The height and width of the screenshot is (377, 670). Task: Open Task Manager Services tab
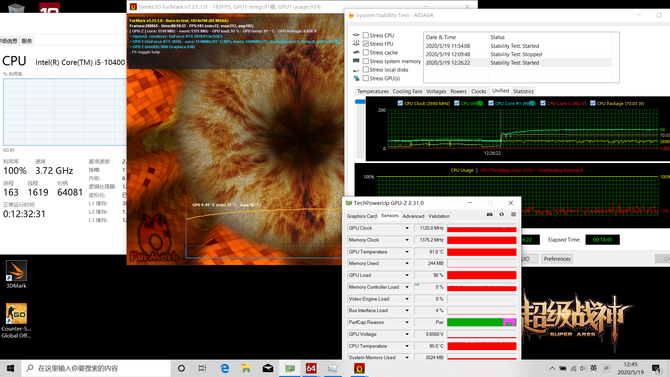[x=26, y=41]
